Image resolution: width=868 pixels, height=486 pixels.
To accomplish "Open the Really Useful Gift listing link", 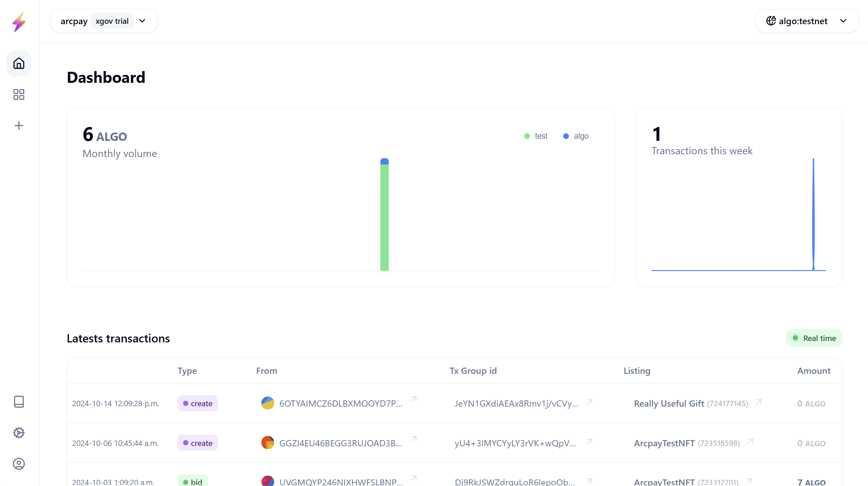I will [669, 404].
